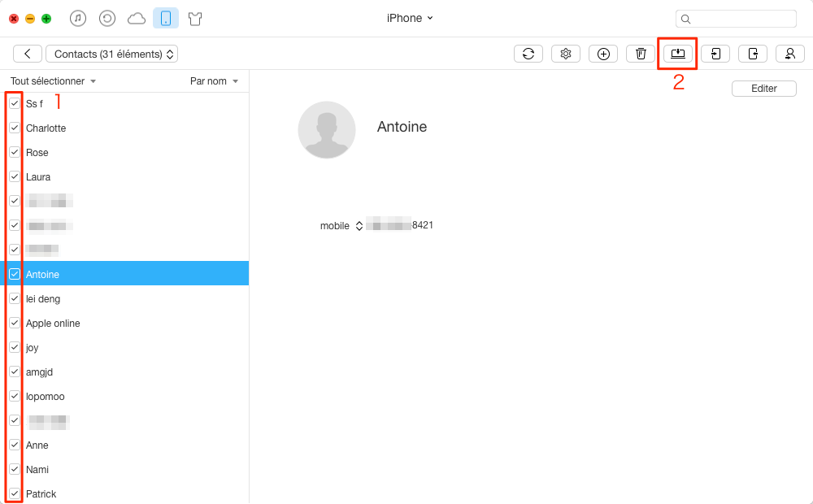Open the Contacts (31 éléments) dropdown

[x=112, y=54]
